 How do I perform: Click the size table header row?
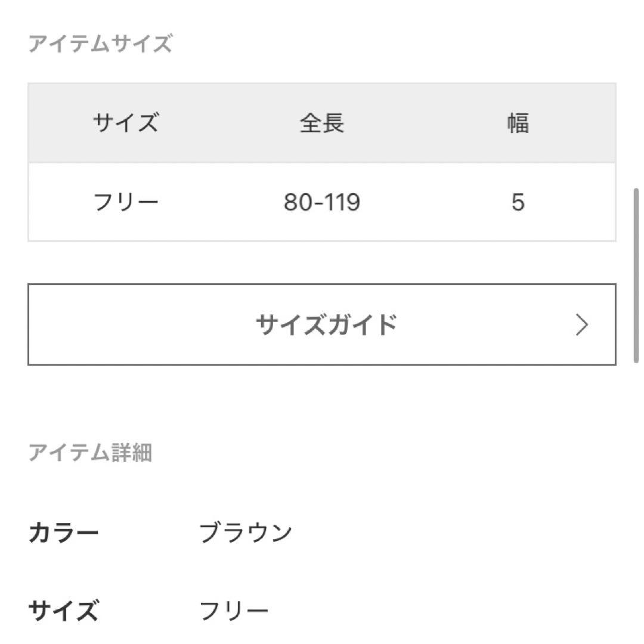pos(322,122)
